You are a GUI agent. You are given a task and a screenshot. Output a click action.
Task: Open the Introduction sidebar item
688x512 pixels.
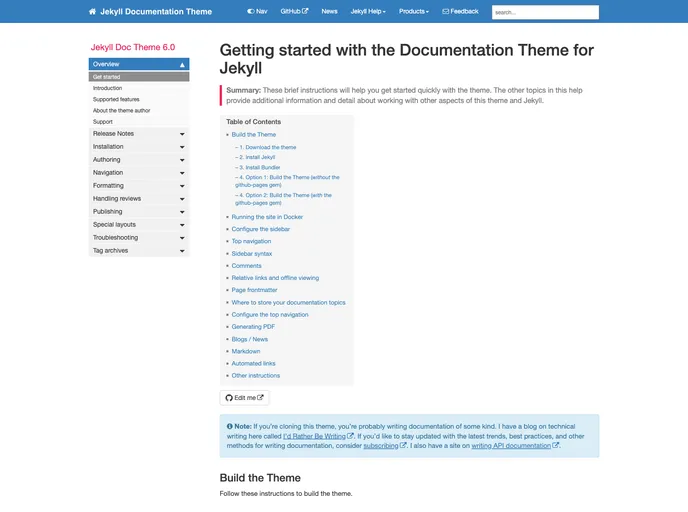tap(108, 88)
